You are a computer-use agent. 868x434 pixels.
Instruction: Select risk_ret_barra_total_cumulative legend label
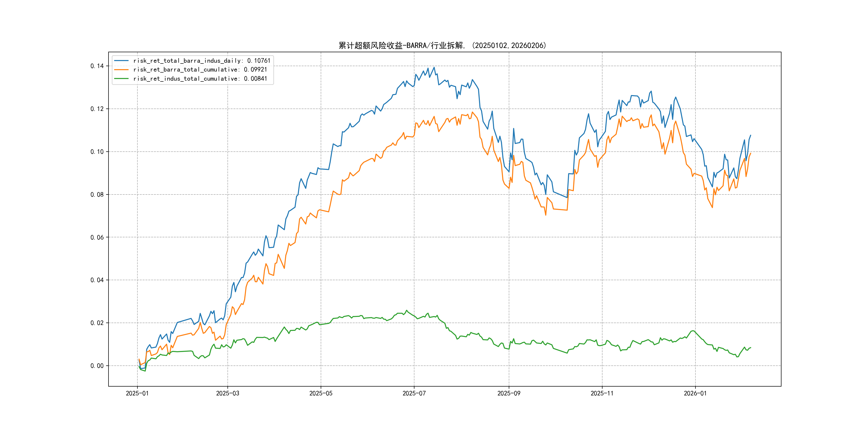[x=200, y=69]
